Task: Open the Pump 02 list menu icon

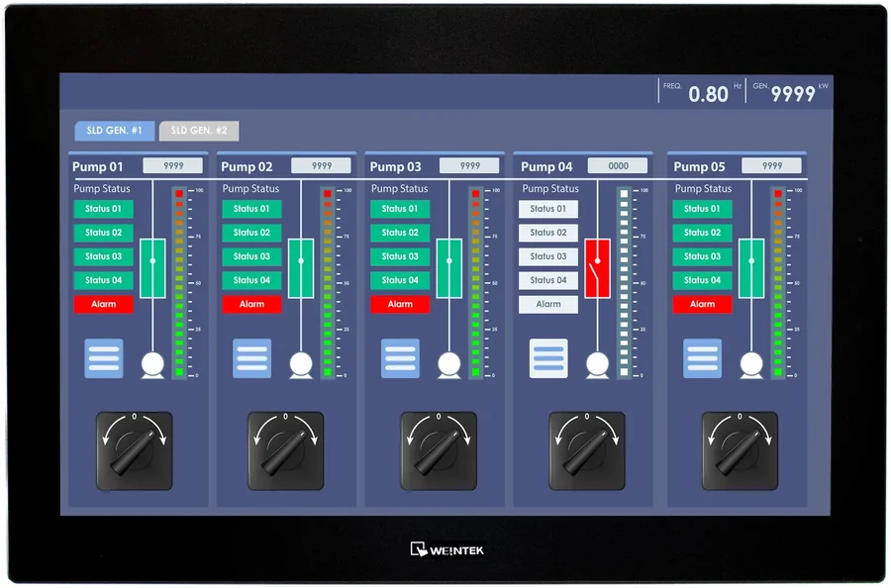Action: click(252, 358)
